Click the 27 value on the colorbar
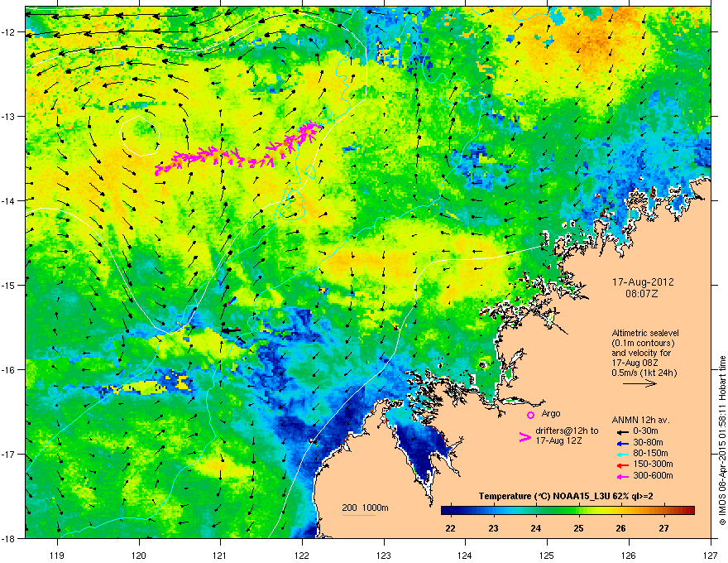728x563 pixels. 664,528
